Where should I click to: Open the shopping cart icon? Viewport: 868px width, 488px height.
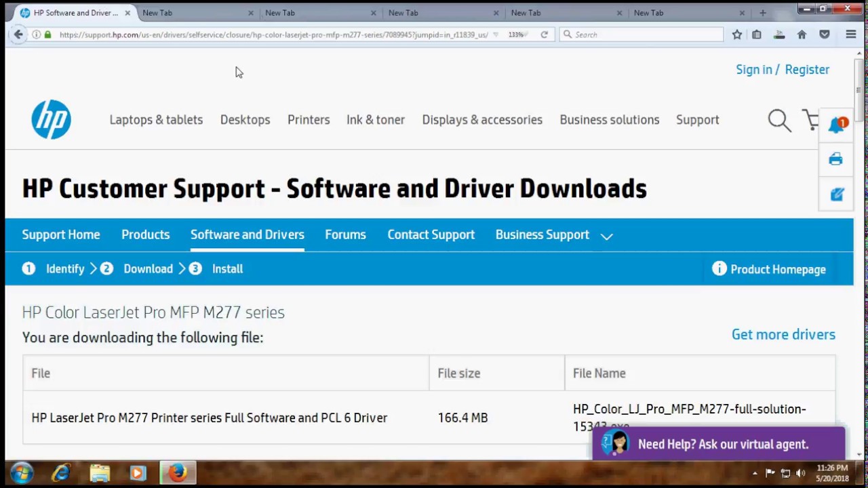tap(811, 120)
